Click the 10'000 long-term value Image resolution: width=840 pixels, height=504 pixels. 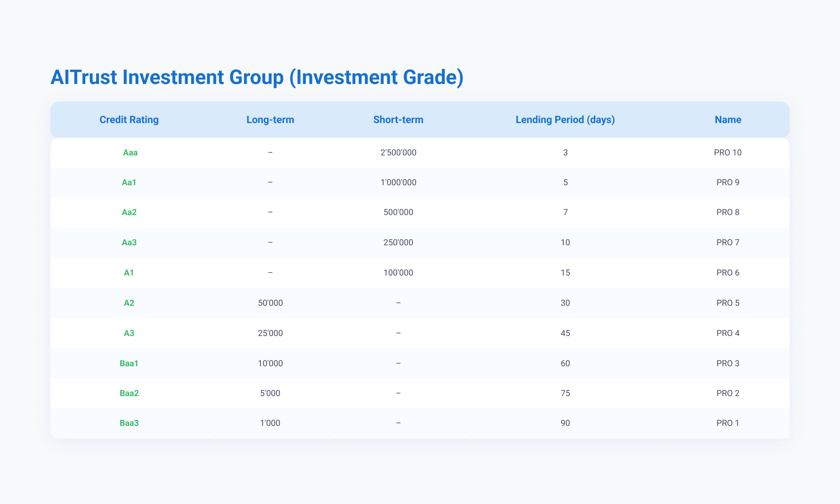[x=270, y=363]
